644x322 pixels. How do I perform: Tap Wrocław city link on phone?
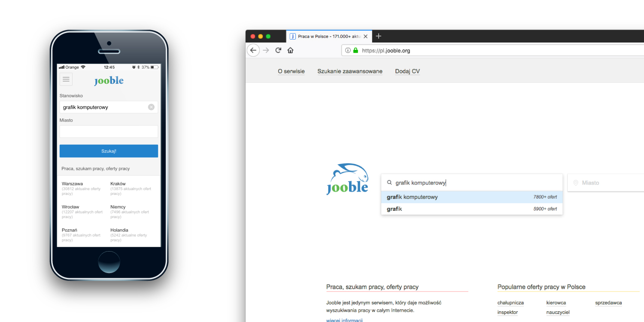coord(70,207)
